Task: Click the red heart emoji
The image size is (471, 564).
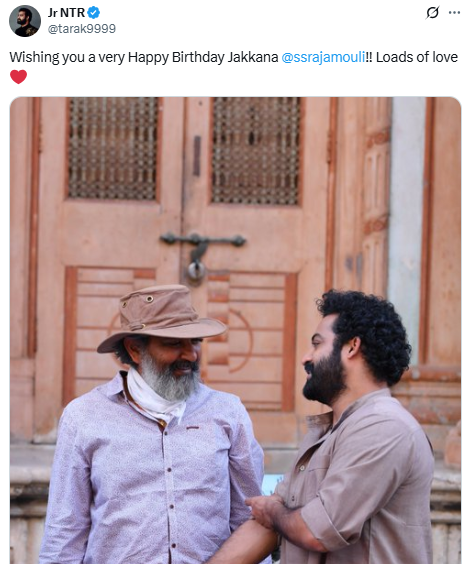Action: coord(18,77)
